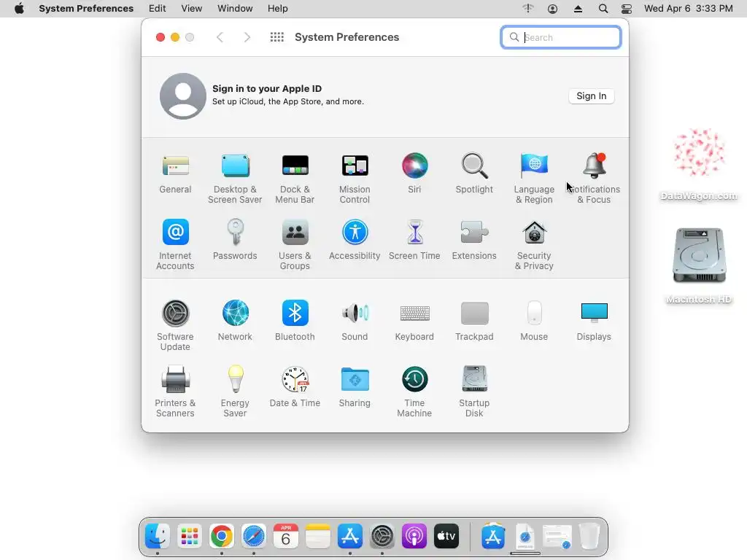Click the eject icon in menu bar
This screenshot has height=560, width=747.
click(x=578, y=9)
